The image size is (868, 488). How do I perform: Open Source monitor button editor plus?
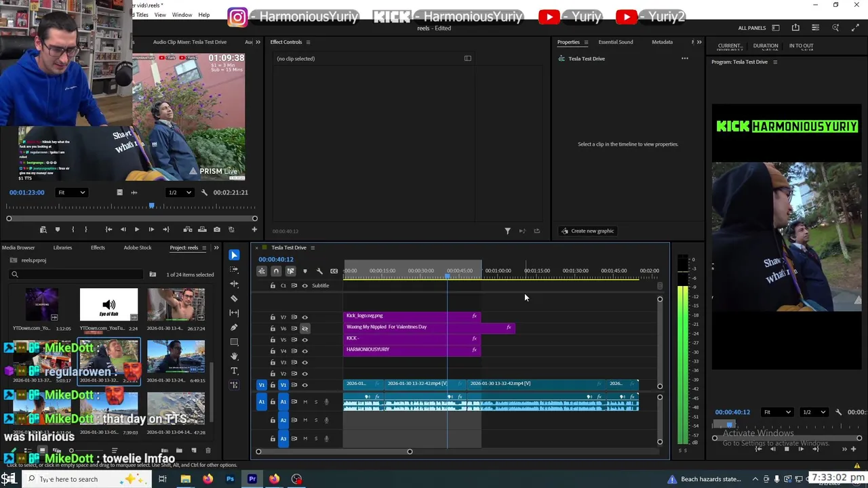coord(254,230)
